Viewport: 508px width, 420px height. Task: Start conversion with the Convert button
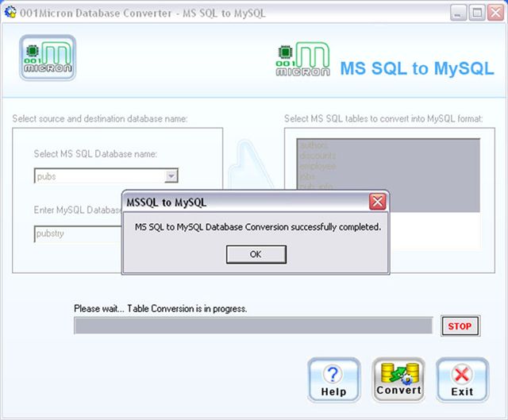[x=398, y=380]
